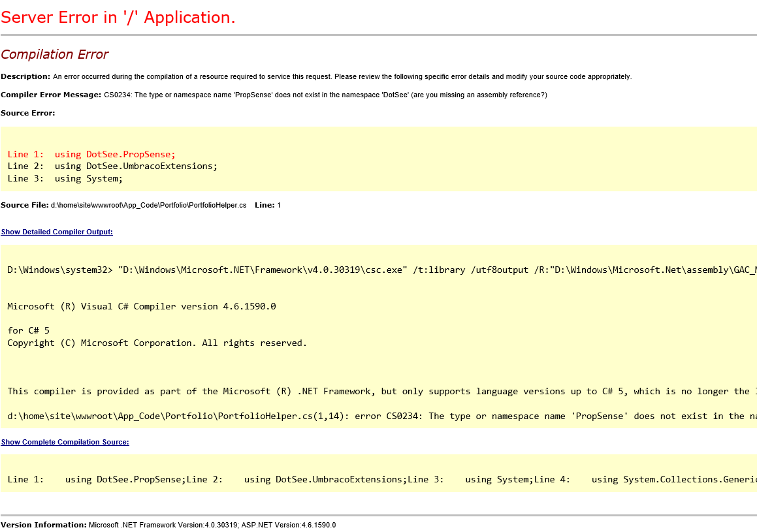757x532 pixels.
Task: Open the Show Complete Compilation Source link
Action: [x=65, y=442]
